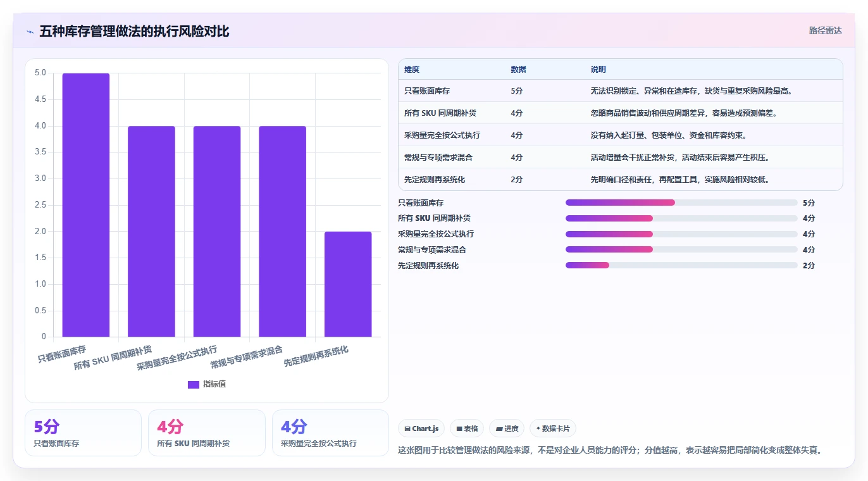868x481 pixels.
Task: Click description starting 无法识别锁定
Action: [x=691, y=91]
